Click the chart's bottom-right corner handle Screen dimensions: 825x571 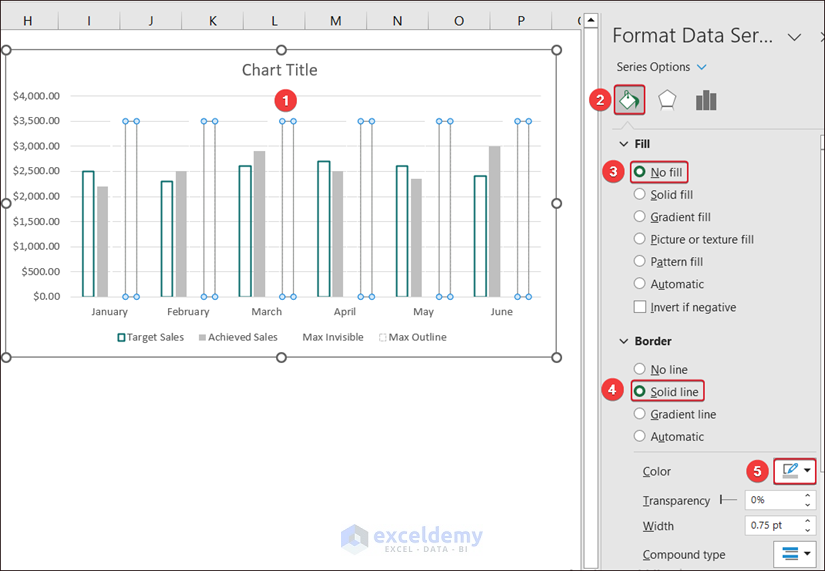[556, 358]
